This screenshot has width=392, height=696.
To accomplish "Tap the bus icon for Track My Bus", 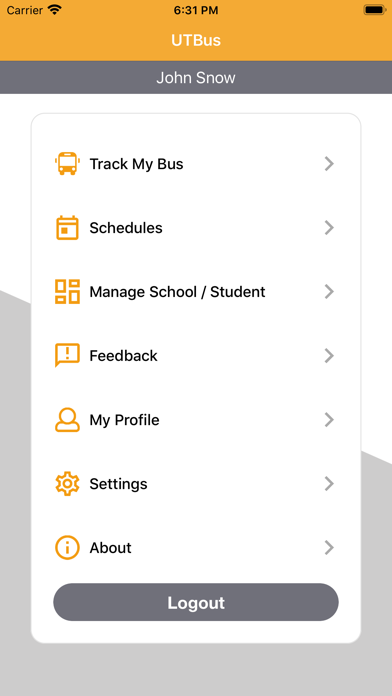I will [67, 164].
